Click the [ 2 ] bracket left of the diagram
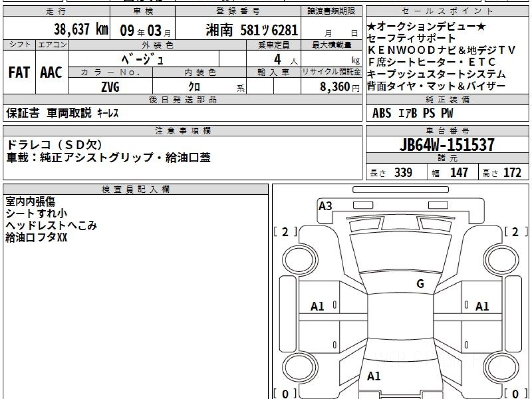The image size is (532, 399). click(x=285, y=231)
